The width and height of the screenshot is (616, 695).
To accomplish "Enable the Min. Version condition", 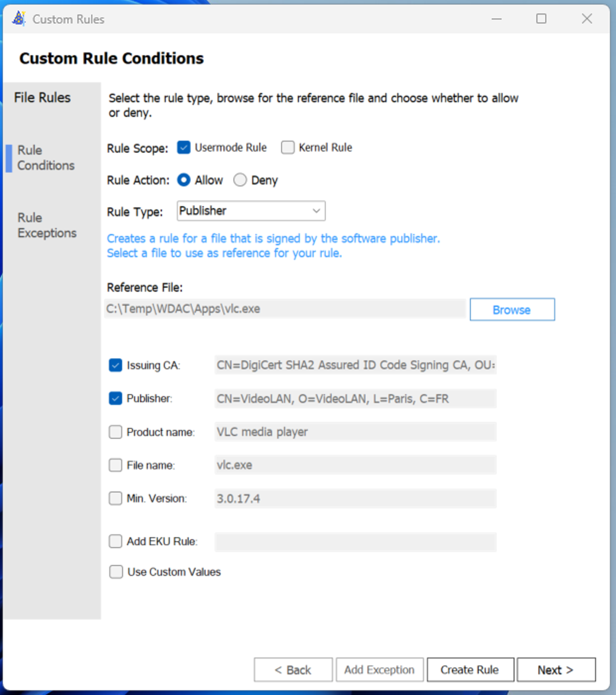I will (x=116, y=499).
